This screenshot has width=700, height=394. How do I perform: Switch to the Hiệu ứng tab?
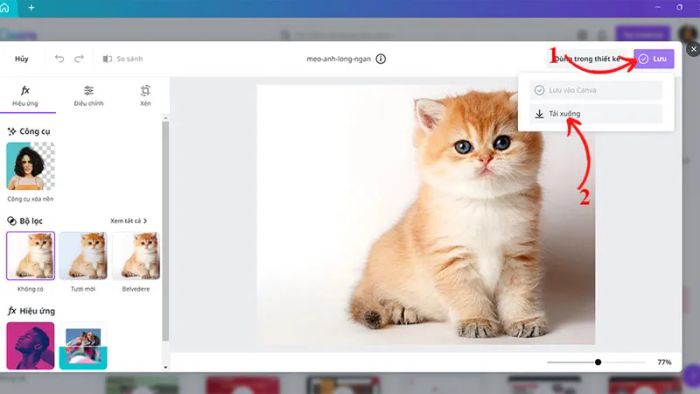pos(25,96)
